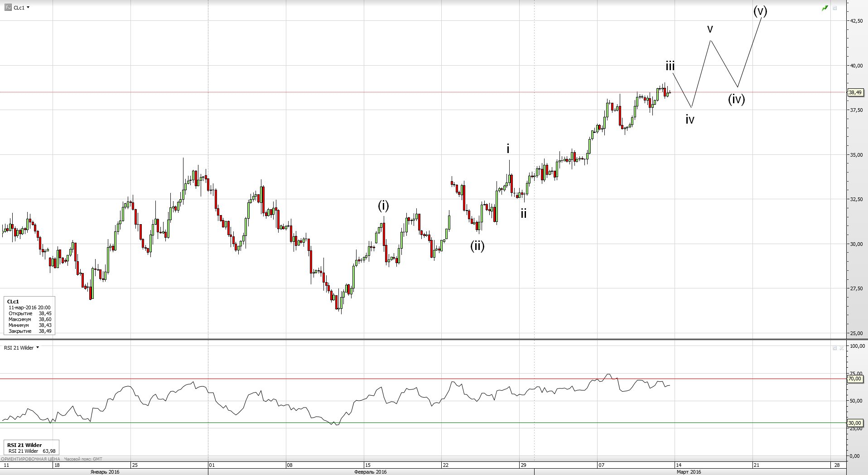
Task: Select the (v) wave forecast label
Action: point(760,11)
